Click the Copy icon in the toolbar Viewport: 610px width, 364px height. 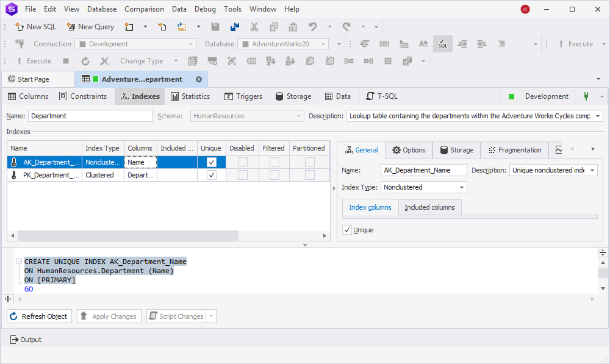coord(273,27)
